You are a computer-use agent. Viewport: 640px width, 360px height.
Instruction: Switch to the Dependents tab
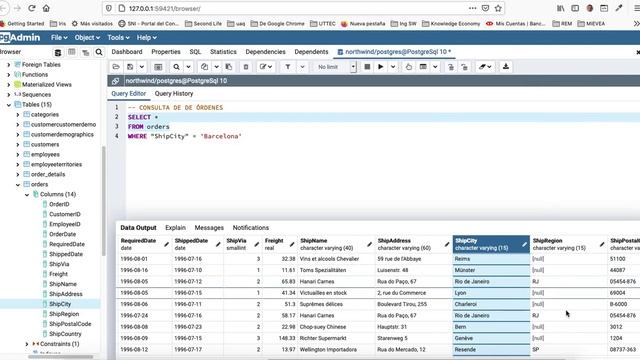[x=311, y=52]
